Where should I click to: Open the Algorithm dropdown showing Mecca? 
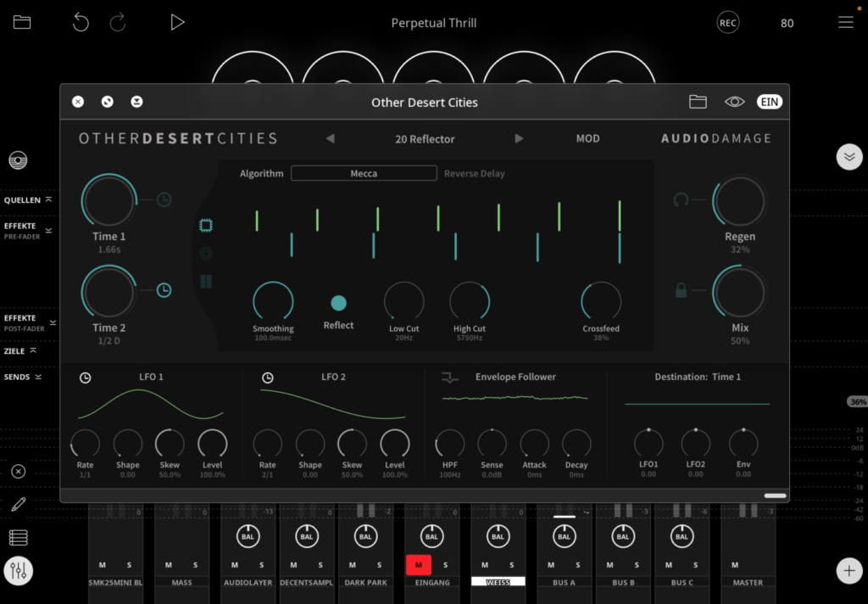(364, 174)
